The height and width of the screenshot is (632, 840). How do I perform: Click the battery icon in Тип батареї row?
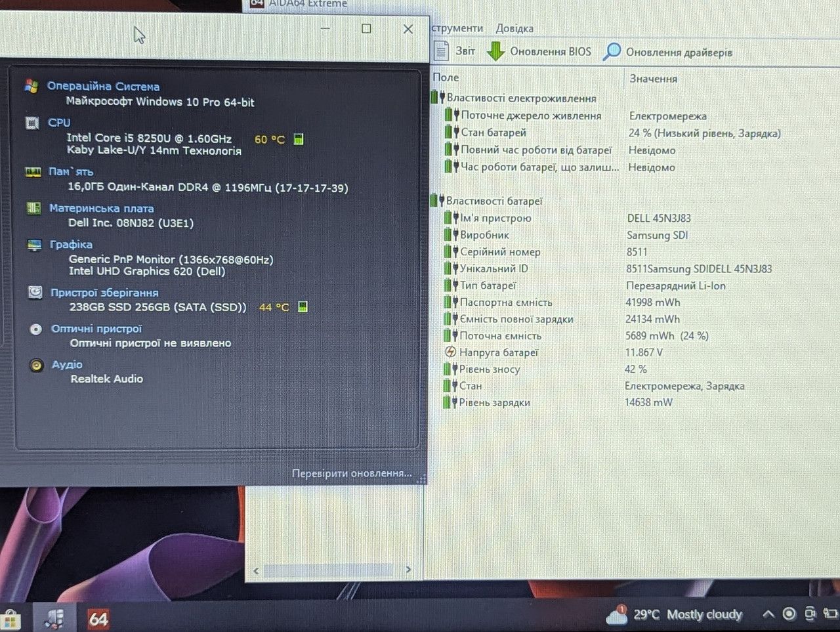coord(450,285)
